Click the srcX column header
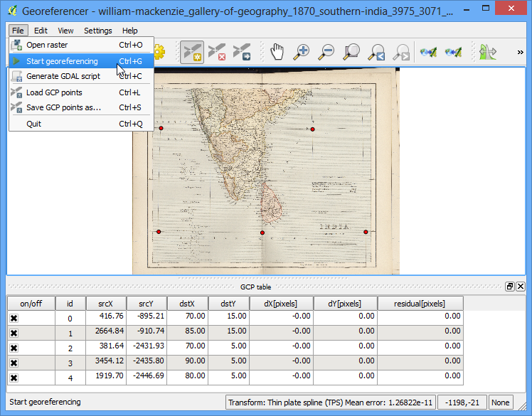 pyautogui.click(x=106, y=304)
